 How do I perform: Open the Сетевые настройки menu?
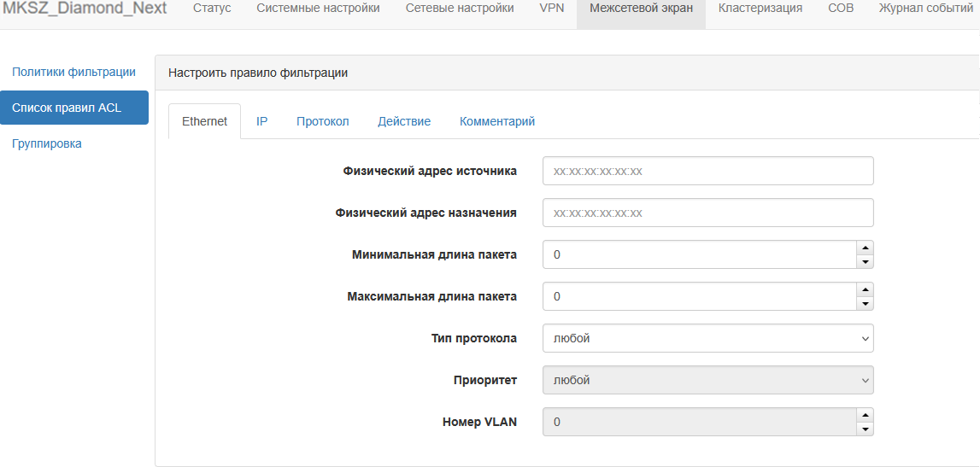click(x=460, y=9)
